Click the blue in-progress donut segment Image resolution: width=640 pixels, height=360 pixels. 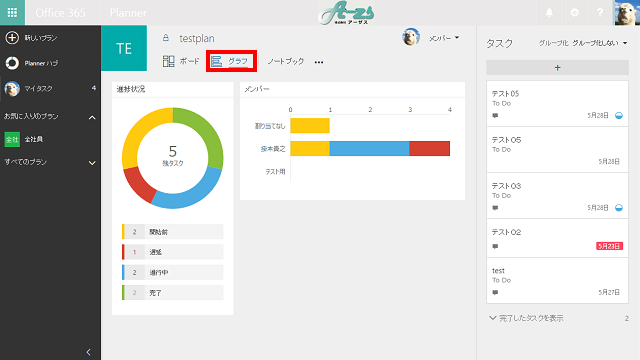coord(191,195)
